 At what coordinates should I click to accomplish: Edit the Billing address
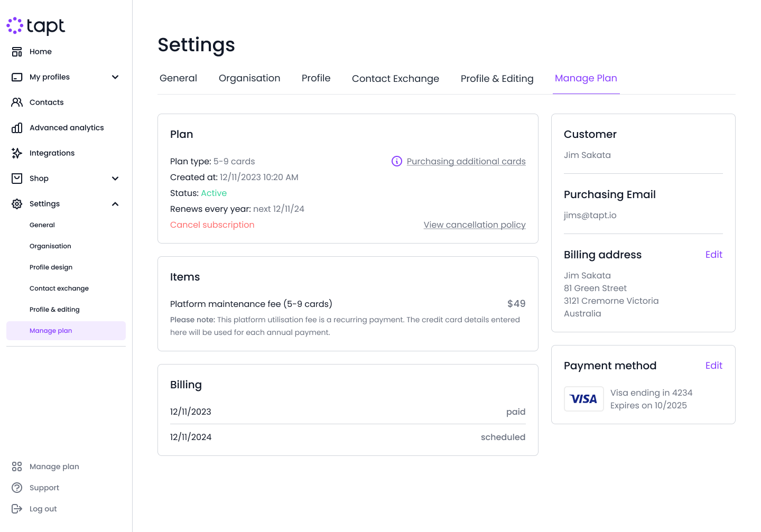713,255
